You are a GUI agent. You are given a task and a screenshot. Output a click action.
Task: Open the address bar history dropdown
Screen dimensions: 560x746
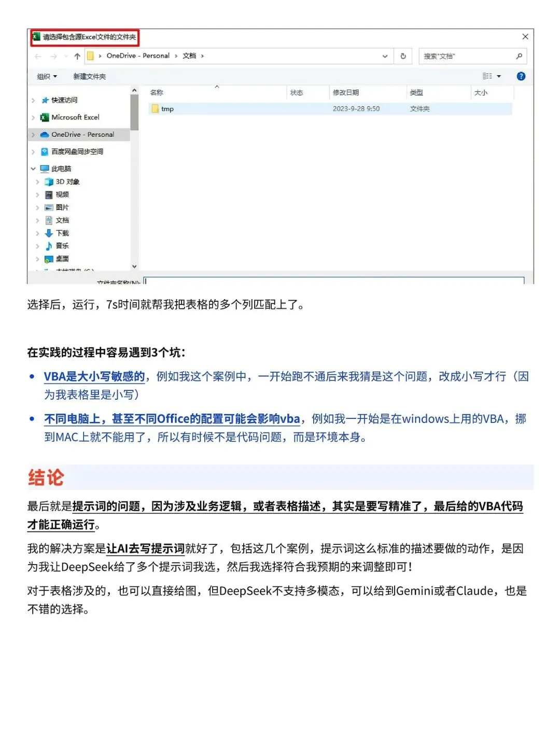(385, 56)
